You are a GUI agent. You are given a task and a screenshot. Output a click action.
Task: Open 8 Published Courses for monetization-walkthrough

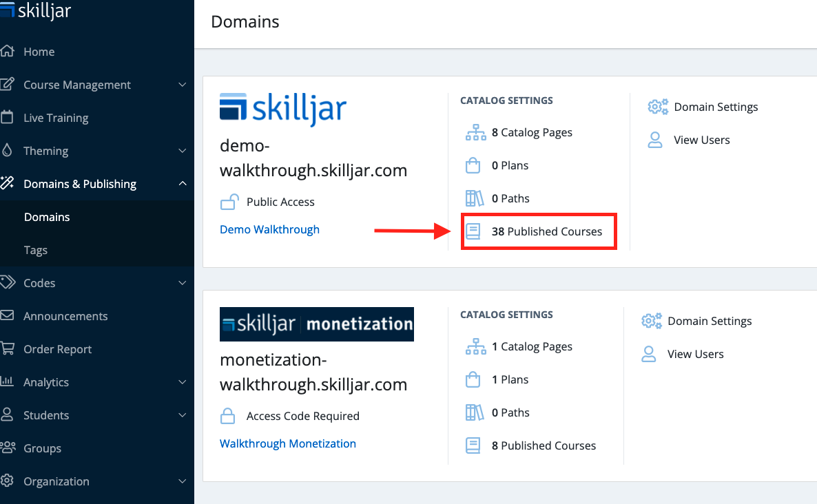544,445
